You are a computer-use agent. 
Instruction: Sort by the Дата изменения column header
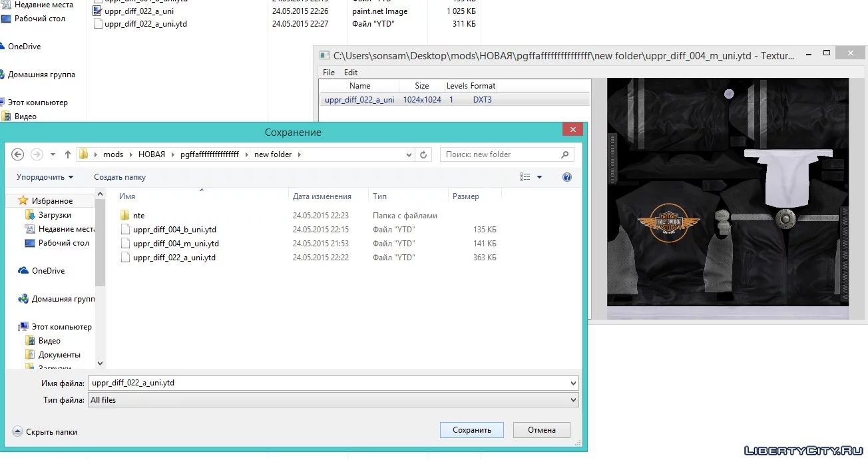pyautogui.click(x=322, y=196)
